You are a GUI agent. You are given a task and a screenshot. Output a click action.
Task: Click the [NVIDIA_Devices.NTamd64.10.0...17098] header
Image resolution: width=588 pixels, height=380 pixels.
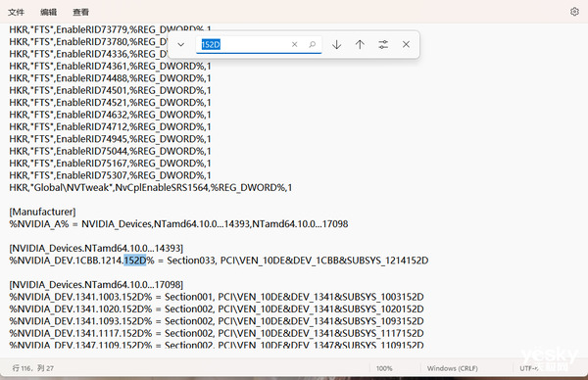(x=96, y=284)
